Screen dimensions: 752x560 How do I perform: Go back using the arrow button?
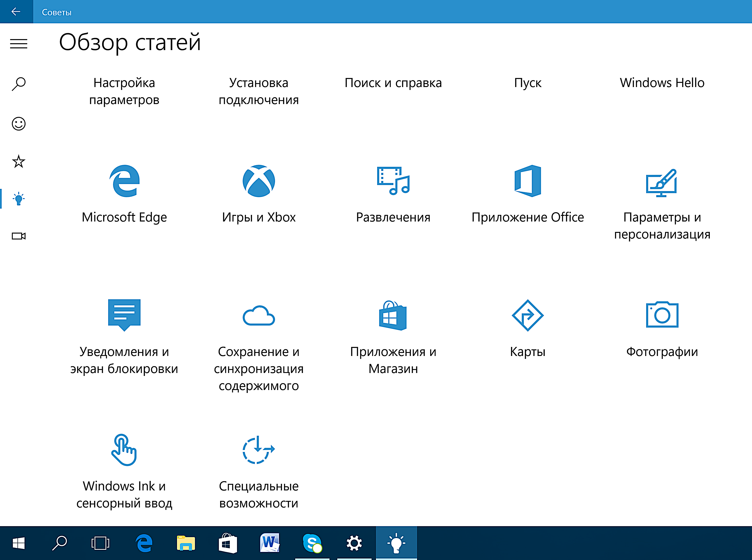[x=16, y=12]
